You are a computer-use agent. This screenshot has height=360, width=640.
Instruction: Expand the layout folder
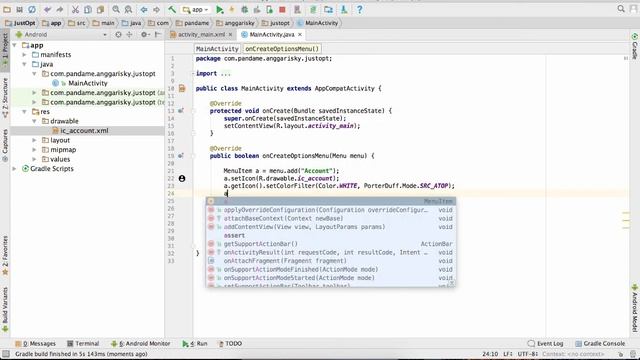pyautogui.click(x=34, y=140)
